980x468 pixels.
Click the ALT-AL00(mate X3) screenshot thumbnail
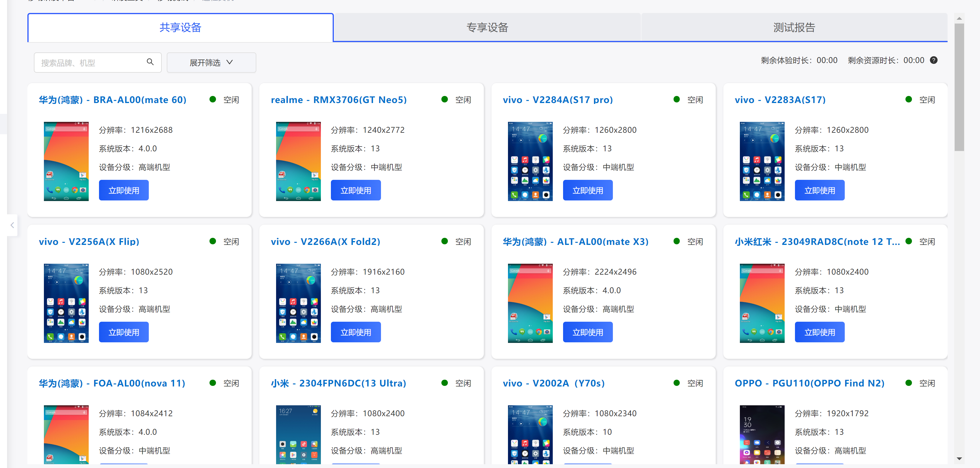click(x=530, y=303)
